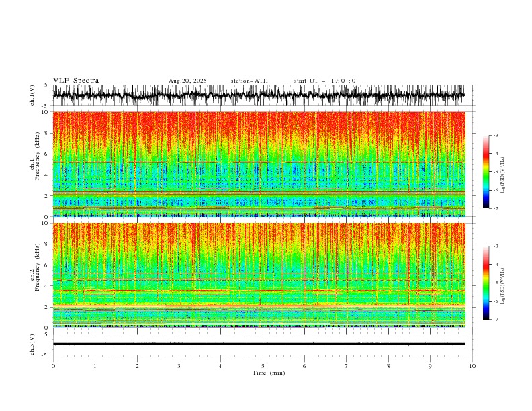Click the '7' tick on time axis
Image resolution: width=532 pixels, height=411 pixels.
pos(347,366)
